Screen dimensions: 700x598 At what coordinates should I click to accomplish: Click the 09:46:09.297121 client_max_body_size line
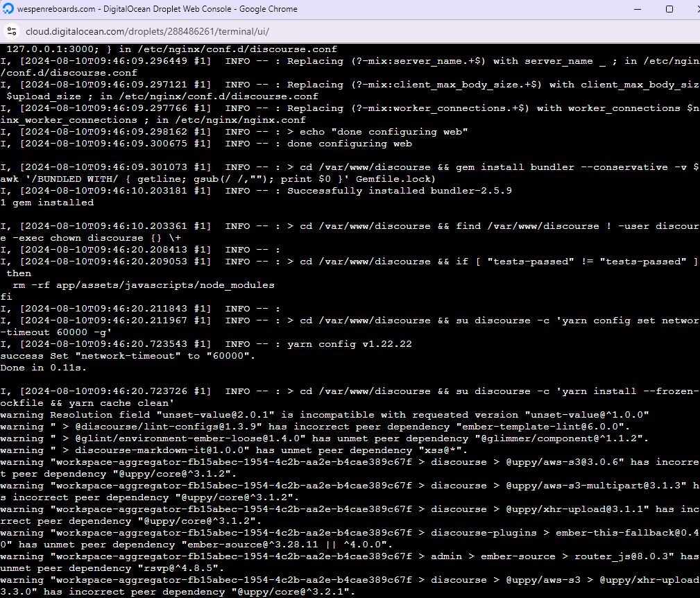coord(350,85)
